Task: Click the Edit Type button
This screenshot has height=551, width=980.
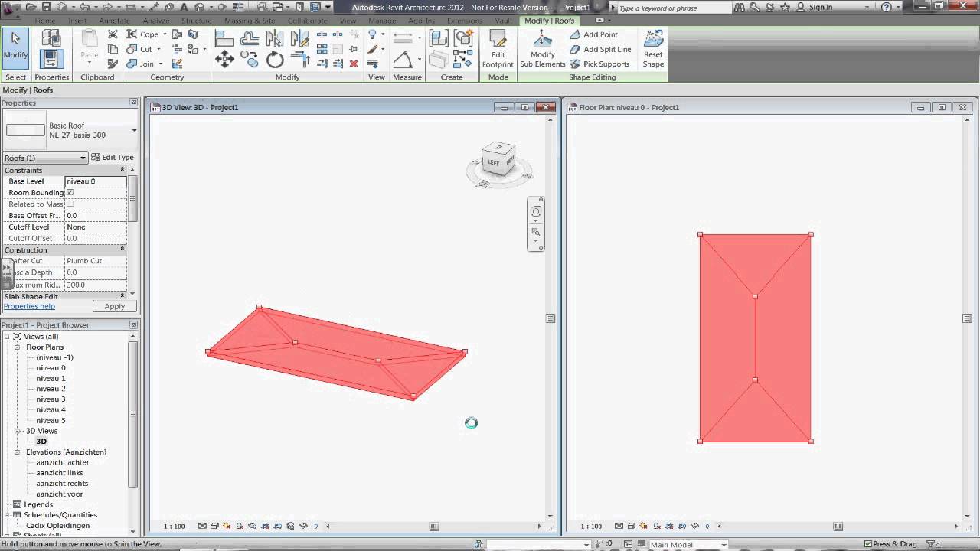Action: [x=113, y=157]
